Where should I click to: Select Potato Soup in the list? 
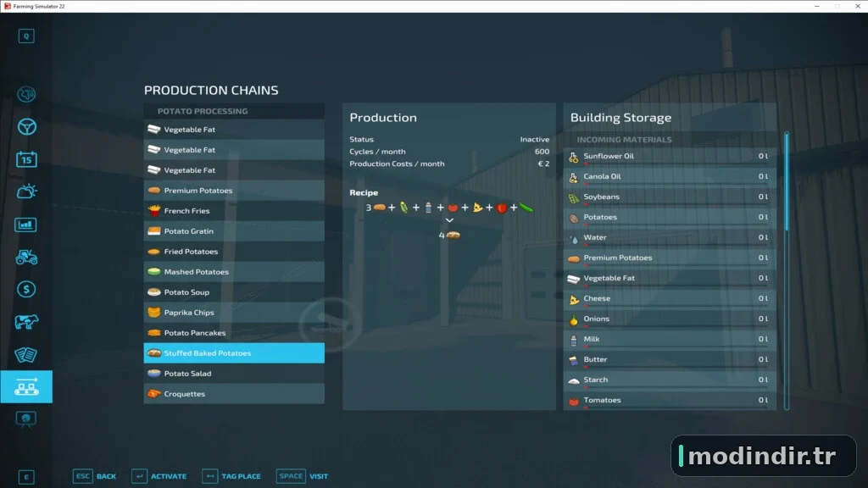coord(234,292)
